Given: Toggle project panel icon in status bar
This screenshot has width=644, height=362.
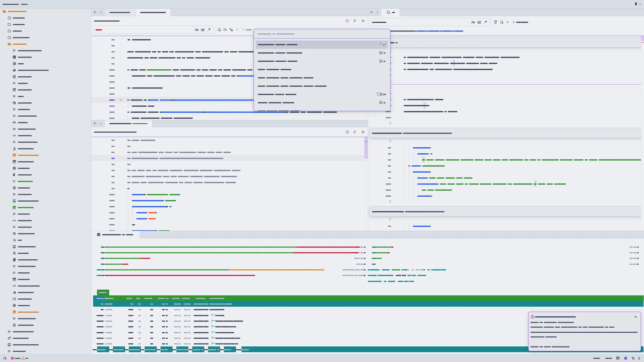Looking at the screenshot, I should coord(5,358).
